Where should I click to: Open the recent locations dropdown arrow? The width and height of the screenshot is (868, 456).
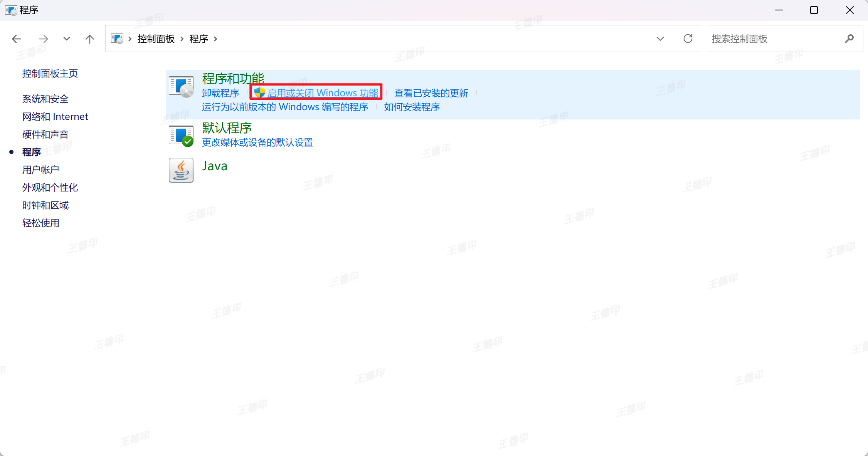click(67, 39)
